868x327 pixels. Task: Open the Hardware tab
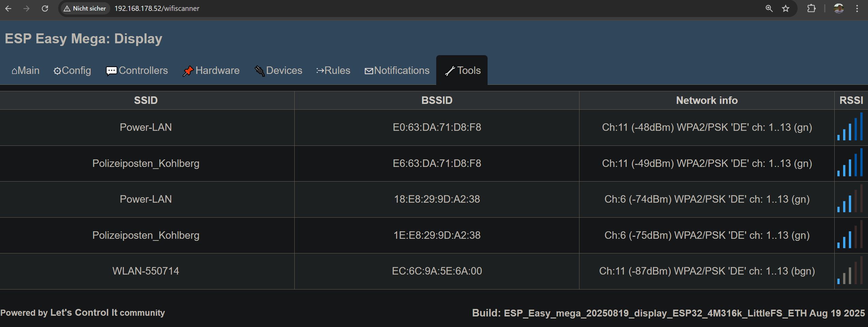211,71
